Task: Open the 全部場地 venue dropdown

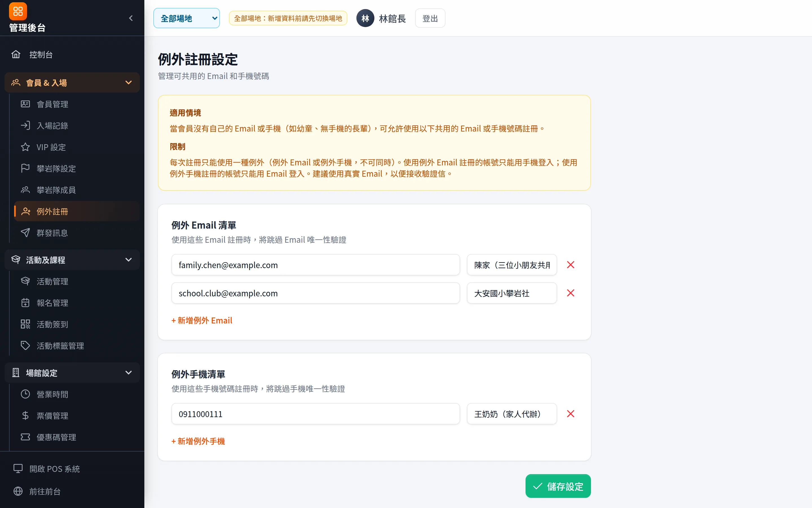Action: (187, 18)
